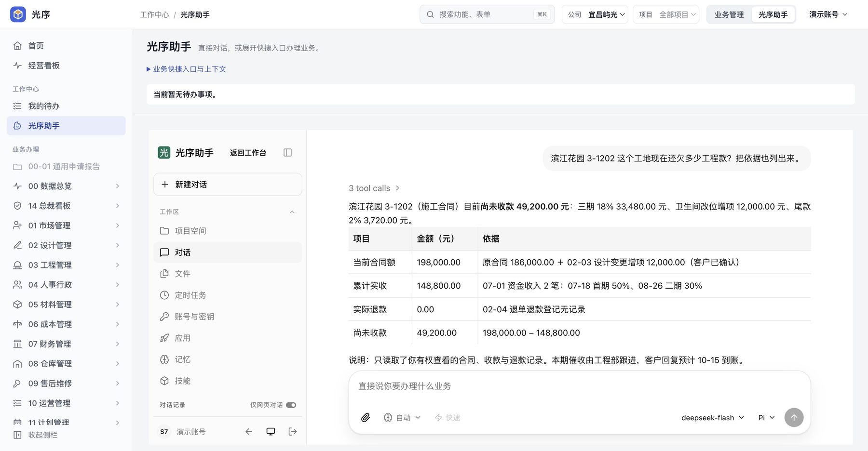
Task: Collapse the 工作区 section
Action: tap(292, 212)
